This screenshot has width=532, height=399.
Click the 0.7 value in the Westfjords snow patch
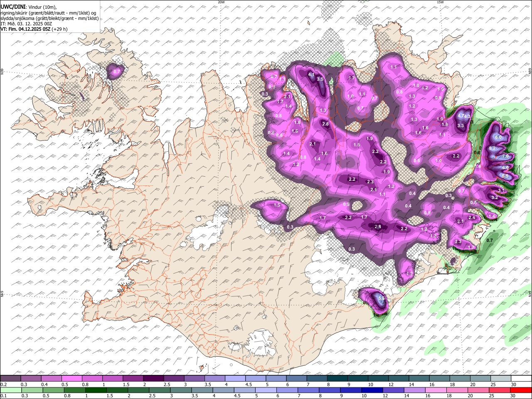[x=117, y=72]
